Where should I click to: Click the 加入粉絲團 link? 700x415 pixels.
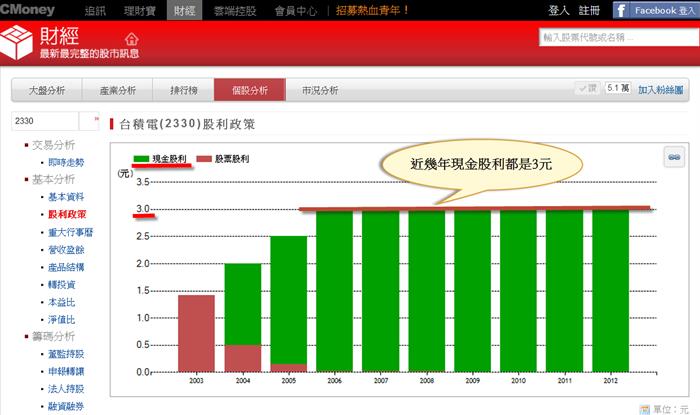pos(661,90)
